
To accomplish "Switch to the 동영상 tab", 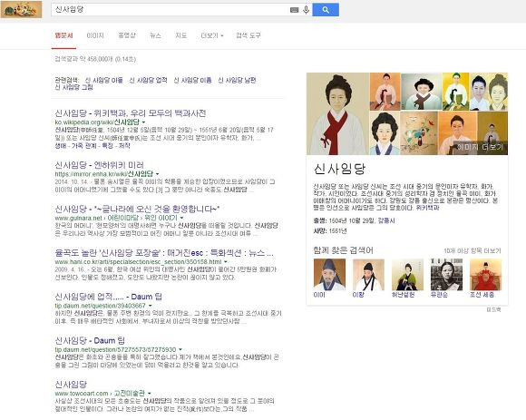I will pyautogui.click(x=127, y=35).
